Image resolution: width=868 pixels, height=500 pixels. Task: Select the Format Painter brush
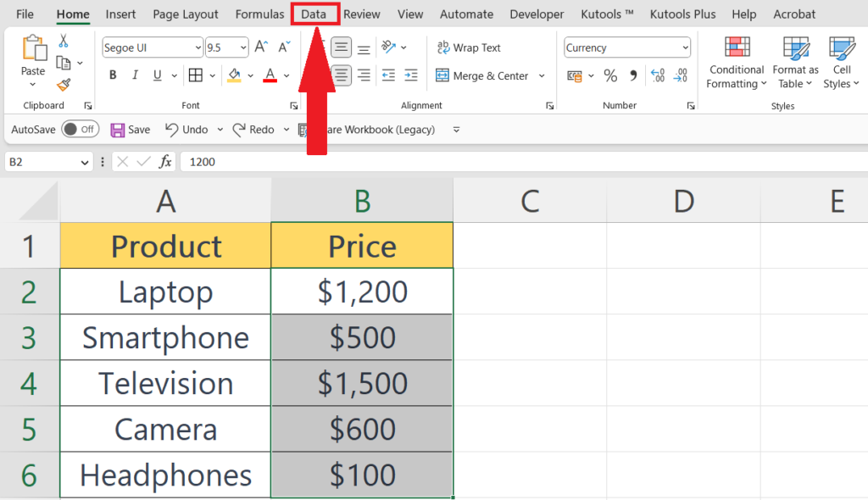(64, 84)
